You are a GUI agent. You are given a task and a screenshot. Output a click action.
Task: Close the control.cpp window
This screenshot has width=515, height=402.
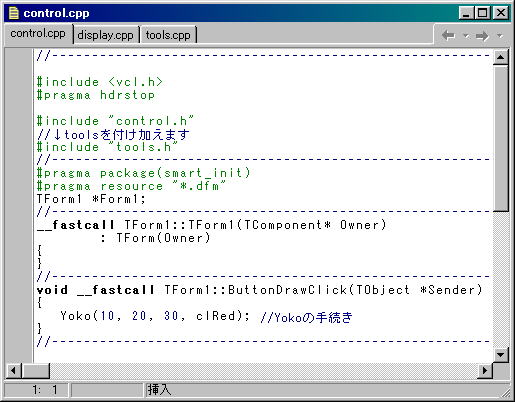[x=501, y=13]
